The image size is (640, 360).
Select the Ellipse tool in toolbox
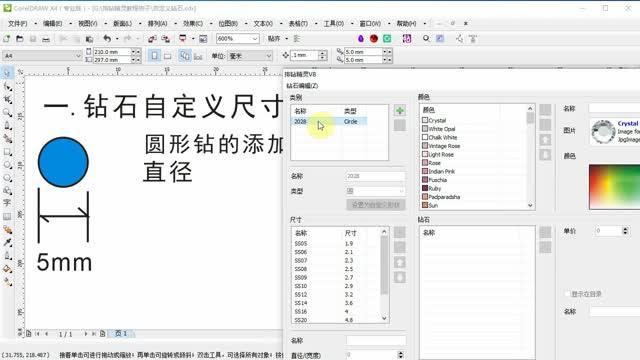[x=7, y=165]
